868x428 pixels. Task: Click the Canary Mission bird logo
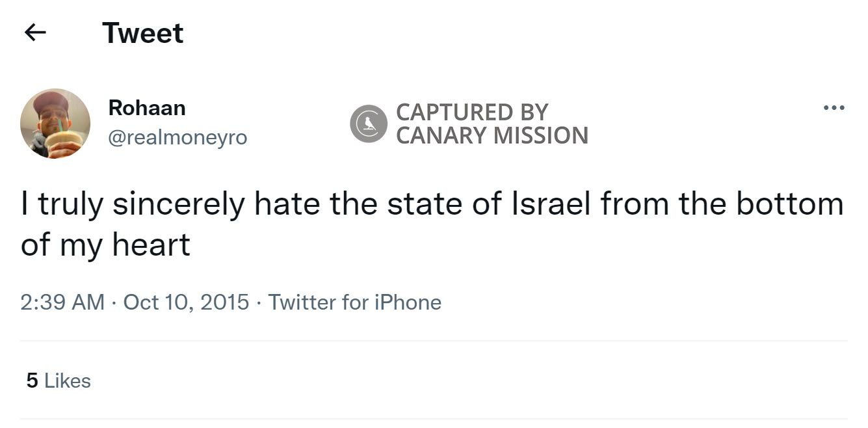pos(369,124)
